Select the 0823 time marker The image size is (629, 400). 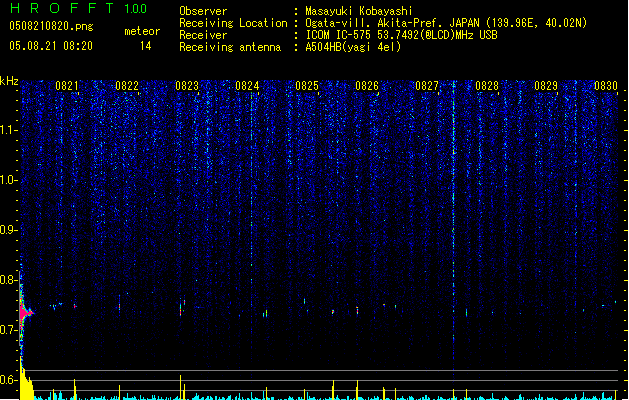[x=187, y=86]
